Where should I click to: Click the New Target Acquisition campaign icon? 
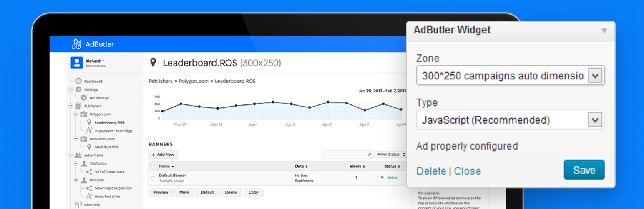[89, 188]
